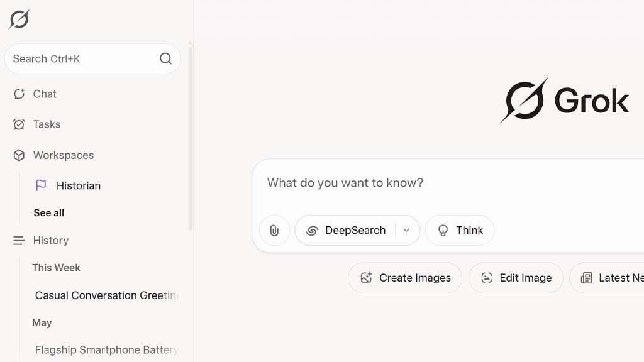Click the Workspaces cube icon
This screenshot has height=362, width=644.
coord(19,155)
